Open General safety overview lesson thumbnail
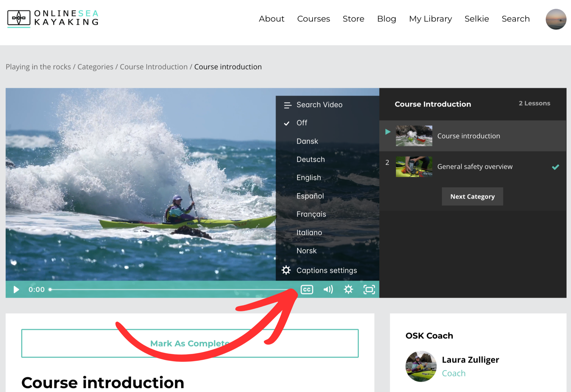 (414, 167)
